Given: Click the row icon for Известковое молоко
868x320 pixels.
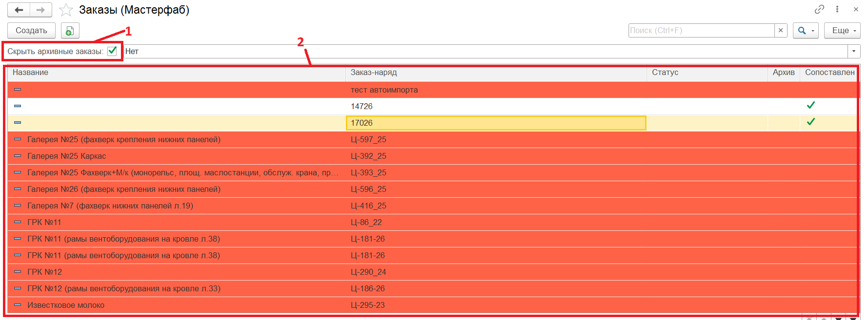Looking at the screenshot, I should click(18, 305).
